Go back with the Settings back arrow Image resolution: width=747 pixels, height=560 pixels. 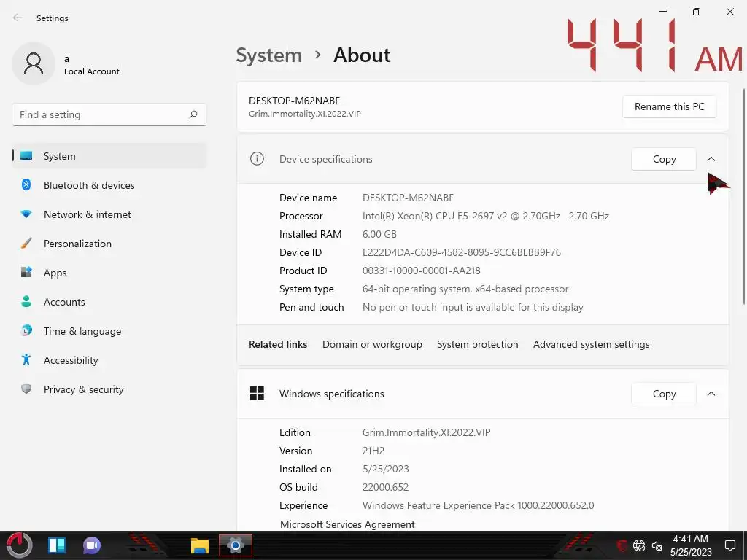click(x=18, y=17)
